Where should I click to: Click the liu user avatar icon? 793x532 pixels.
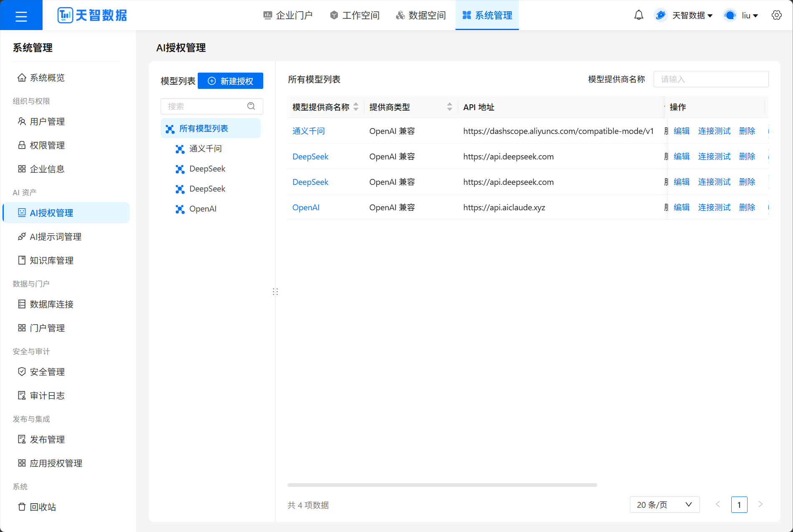coord(730,15)
